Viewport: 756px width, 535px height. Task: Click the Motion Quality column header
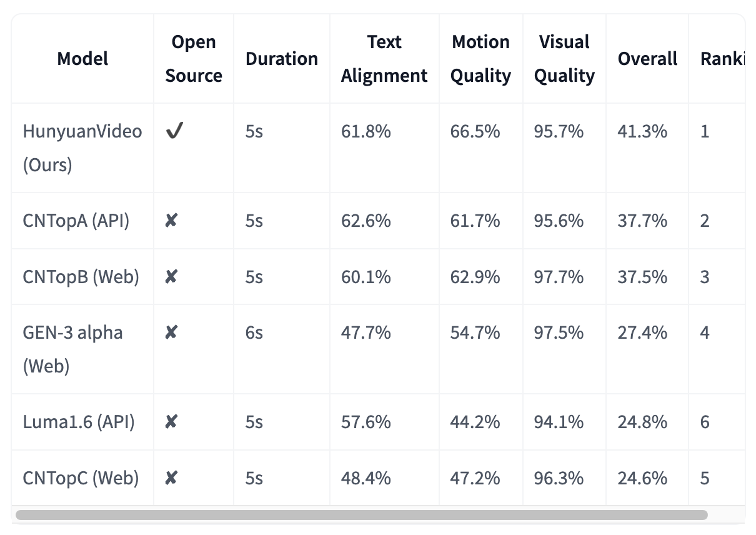point(480,59)
